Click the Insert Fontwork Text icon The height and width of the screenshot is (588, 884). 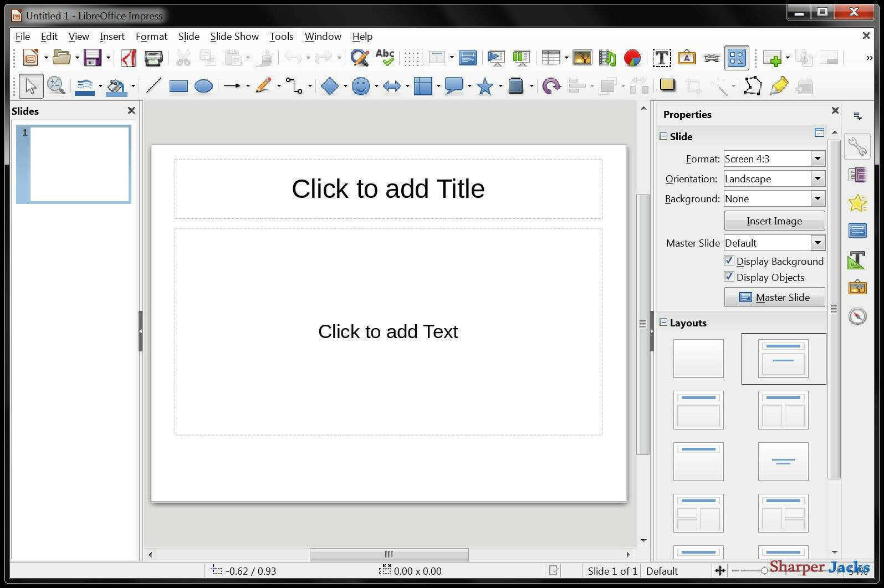687,58
